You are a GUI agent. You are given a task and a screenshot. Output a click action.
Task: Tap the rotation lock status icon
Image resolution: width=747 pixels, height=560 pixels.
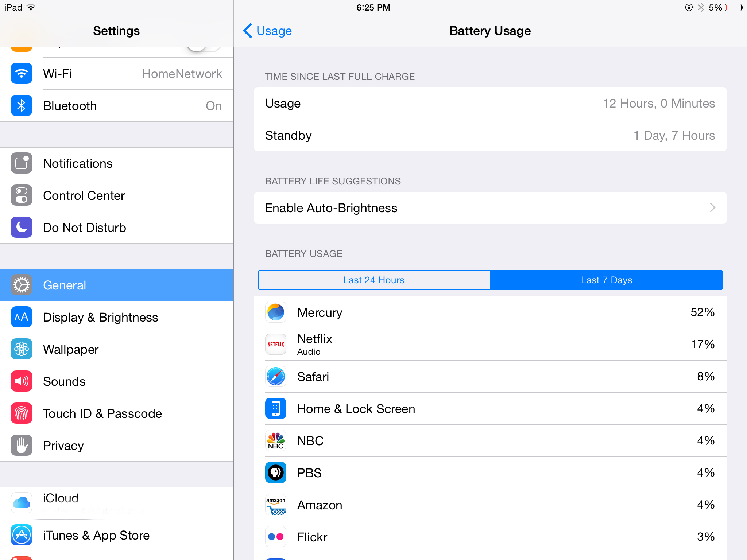(689, 8)
